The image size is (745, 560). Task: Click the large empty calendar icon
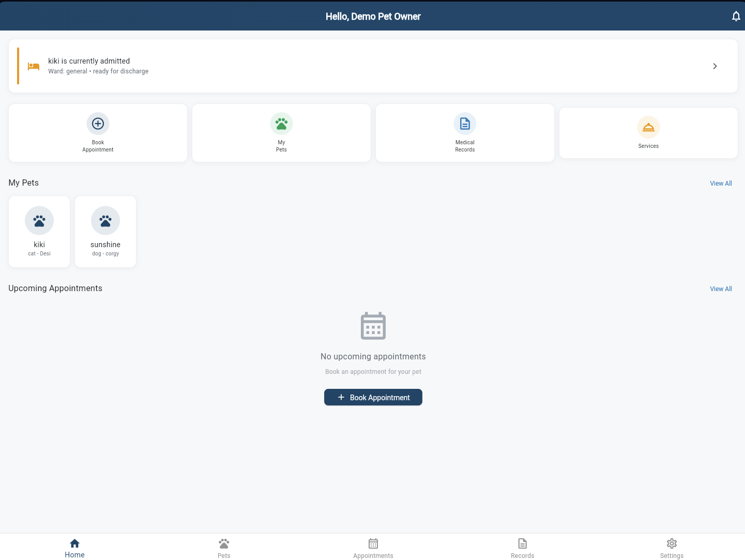click(x=373, y=326)
